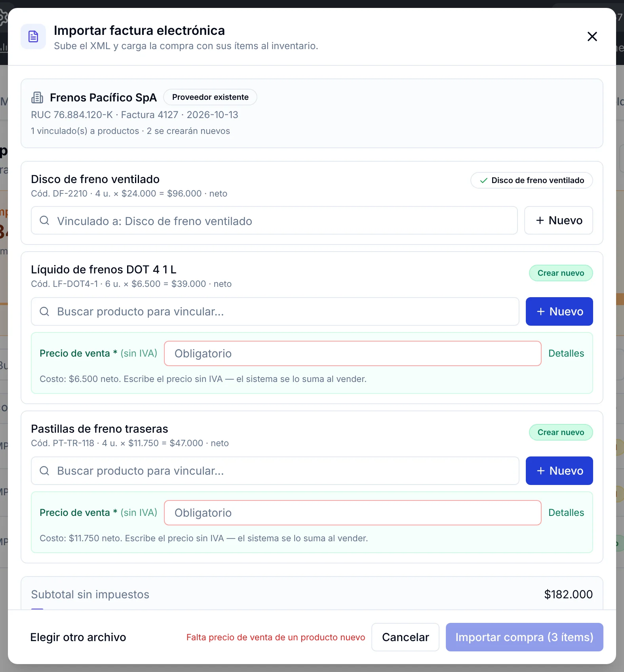Open the linked product search for Disco de freno
This screenshot has width=624, height=672.
point(274,220)
